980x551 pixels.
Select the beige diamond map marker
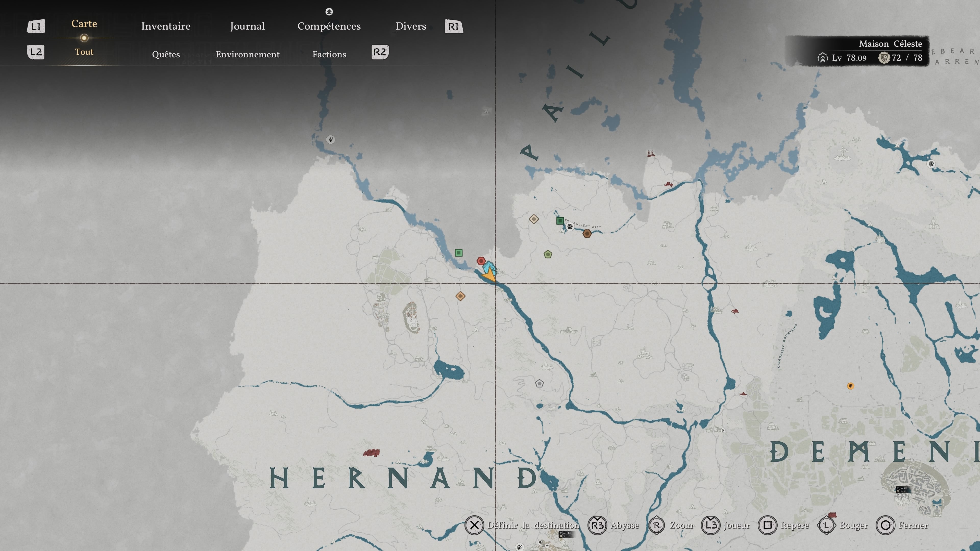coord(534,219)
